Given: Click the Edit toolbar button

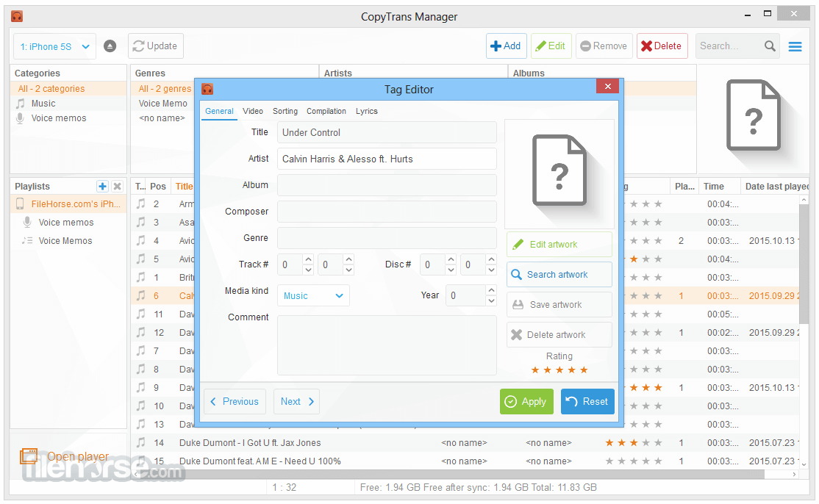Looking at the screenshot, I should click(551, 46).
